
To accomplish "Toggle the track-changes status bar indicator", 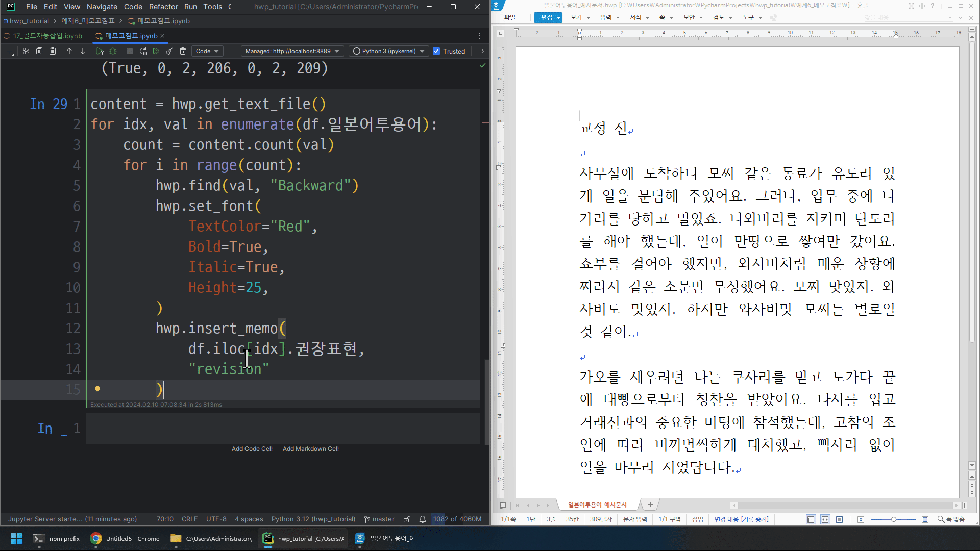I will (x=741, y=519).
